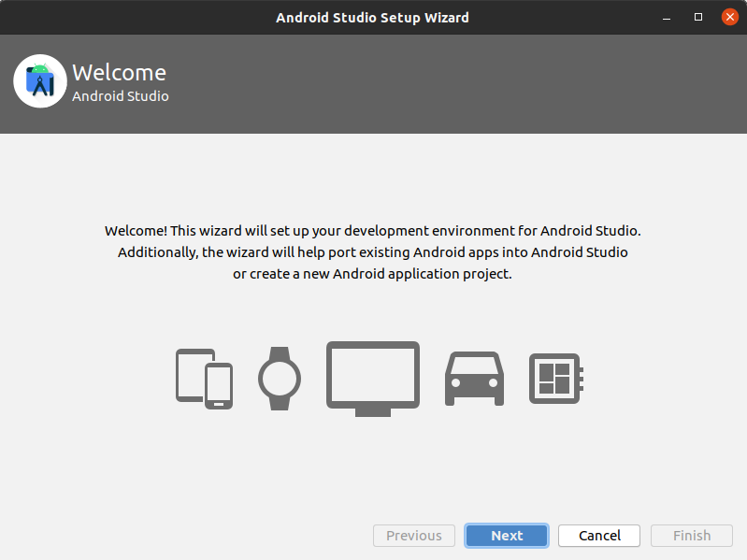Screen dimensions: 747x560
Task: Minimize the Setup Wizard window
Action: 667,18
